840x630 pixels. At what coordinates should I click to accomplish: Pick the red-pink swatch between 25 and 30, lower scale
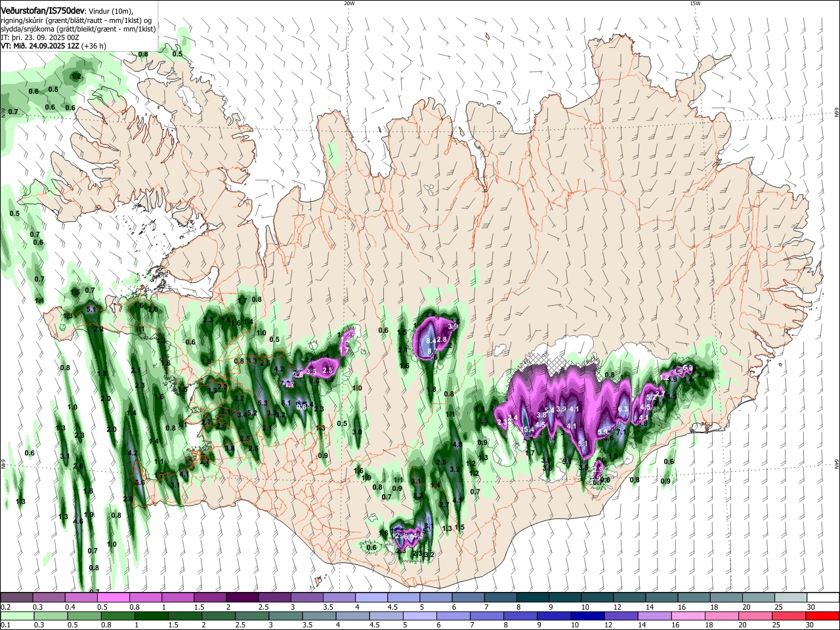(787, 616)
